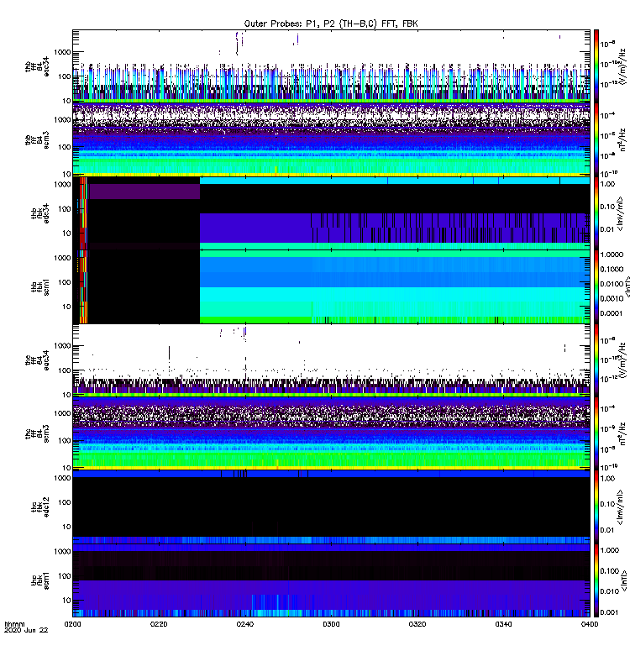Click the 0340 time axis label
The height and width of the screenshot is (672, 630).
(x=503, y=624)
